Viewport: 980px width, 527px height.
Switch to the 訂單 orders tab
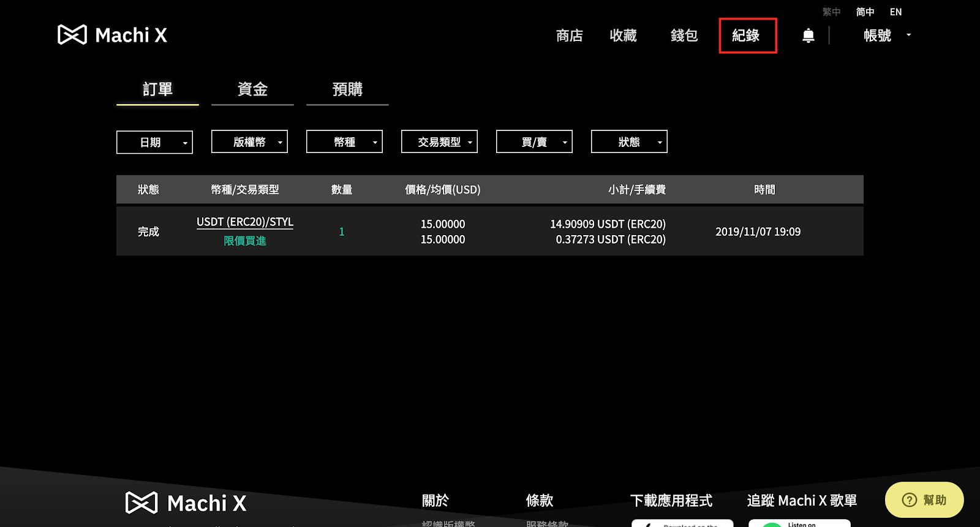[157, 89]
